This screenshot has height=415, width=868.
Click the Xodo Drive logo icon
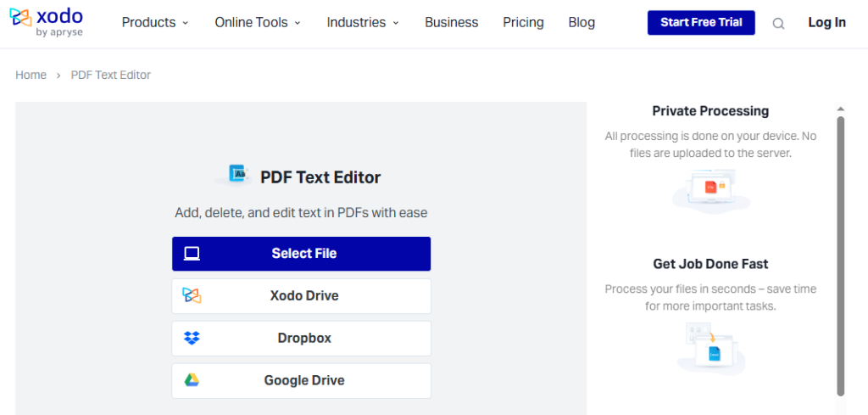point(192,296)
